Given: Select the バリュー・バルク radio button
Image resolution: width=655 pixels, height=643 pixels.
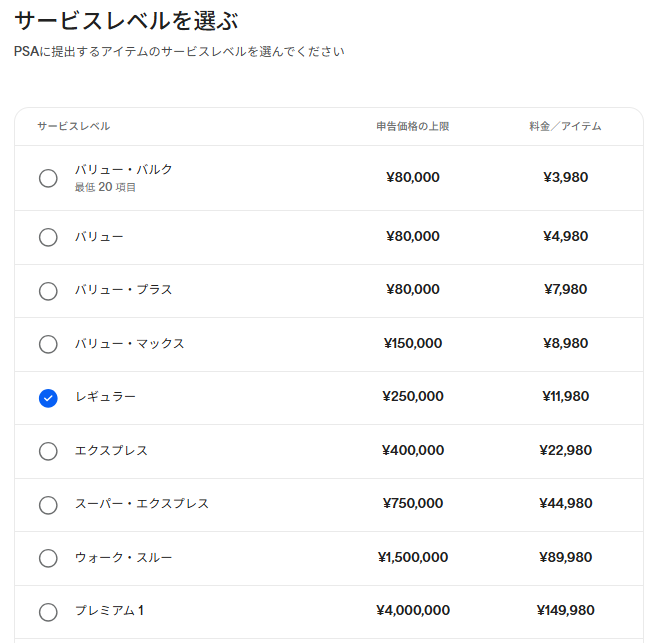Looking at the screenshot, I should [x=48, y=178].
